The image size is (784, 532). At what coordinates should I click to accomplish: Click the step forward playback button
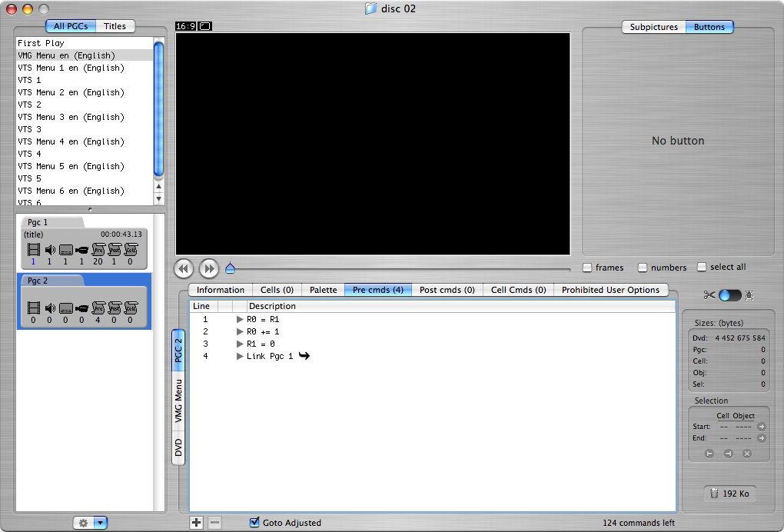[x=209, y=268]
